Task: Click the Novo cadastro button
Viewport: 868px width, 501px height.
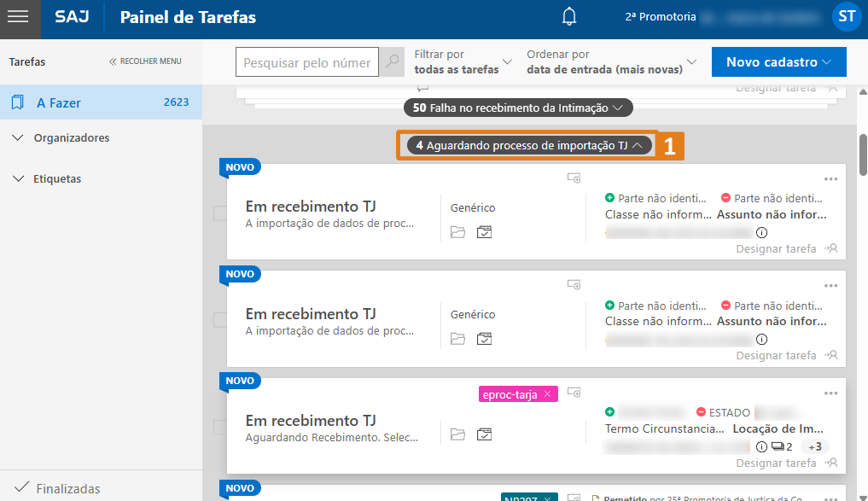Action: click(778, 62)
